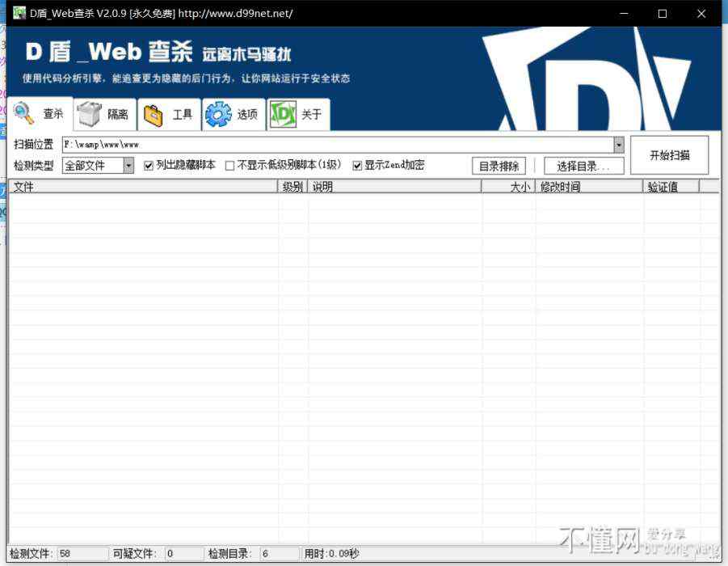Open the 选项 tab label
This screenshot has width=728, height=566.
(247, 114)
